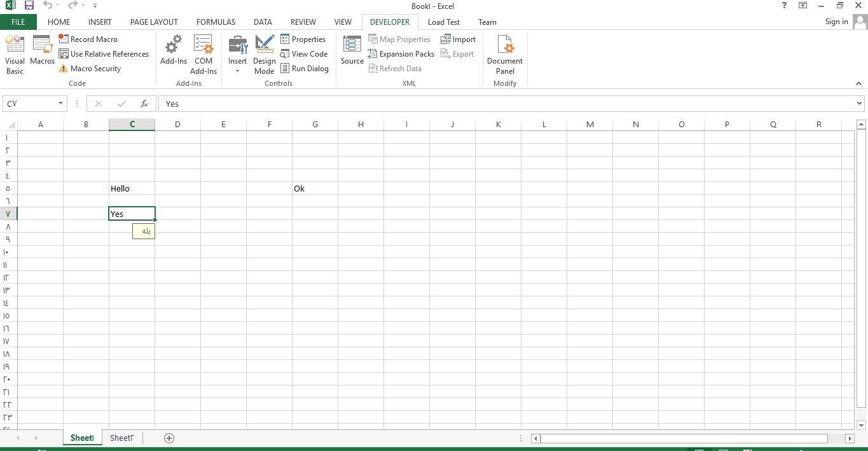
Task: Expand the formula bar
Action: click(x=859, y=103)
